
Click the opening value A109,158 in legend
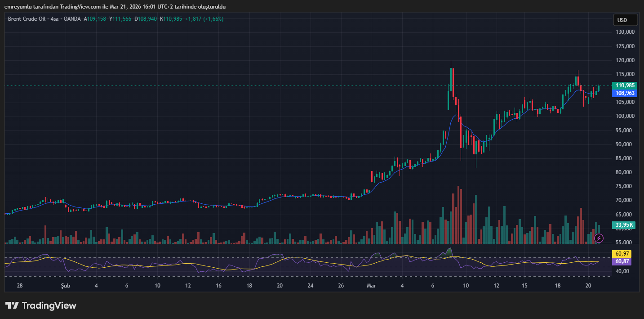pos(95,19)
